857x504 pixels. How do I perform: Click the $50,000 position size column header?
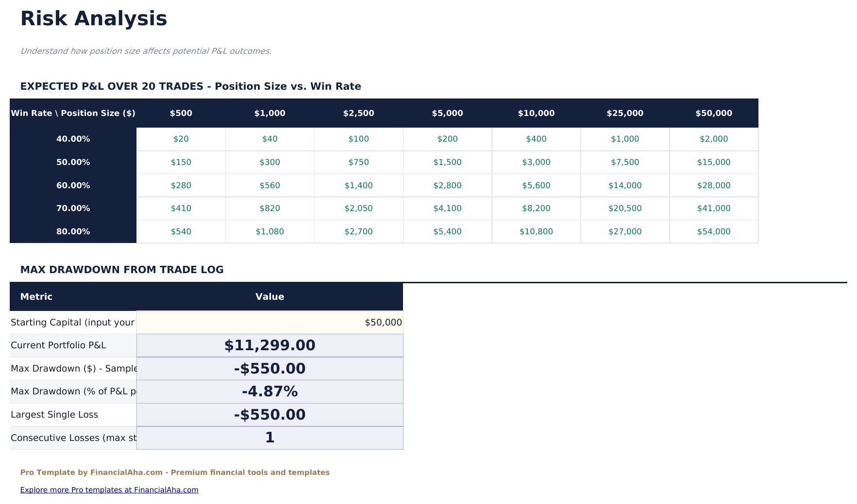(x=714, y=113)
